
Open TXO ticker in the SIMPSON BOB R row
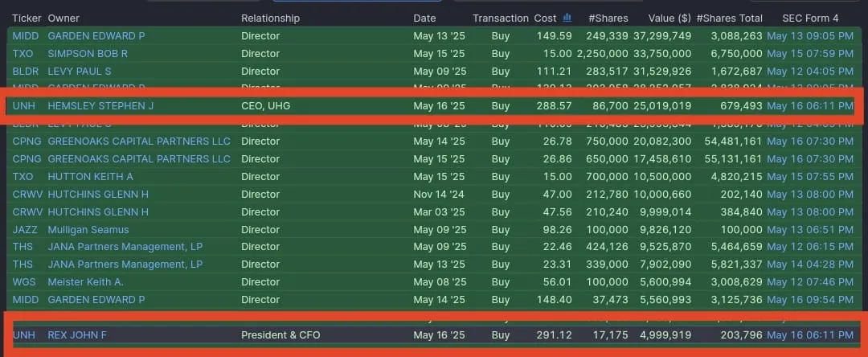click(x=23, y=54)
